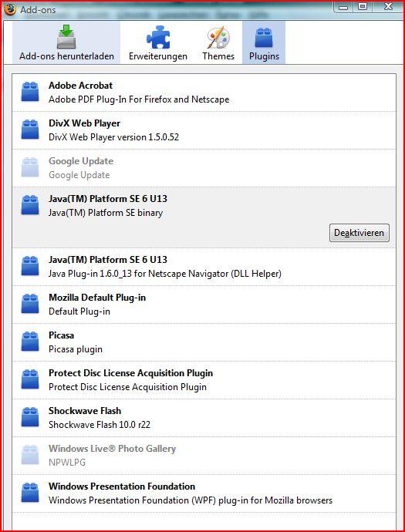Click the Shockwave Flash plugin icon
Screen dimensions: 405x532
click(30, 417)
